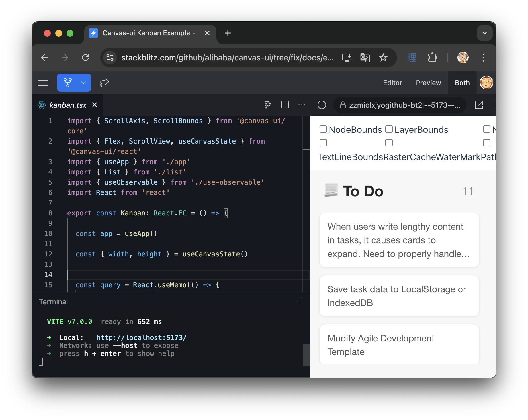Tick the unlabeled checkbox under NodeBounds
Image resolution: width=528 pixels, height=420 pixels.
pyautogui.click(x=323, y=143)
